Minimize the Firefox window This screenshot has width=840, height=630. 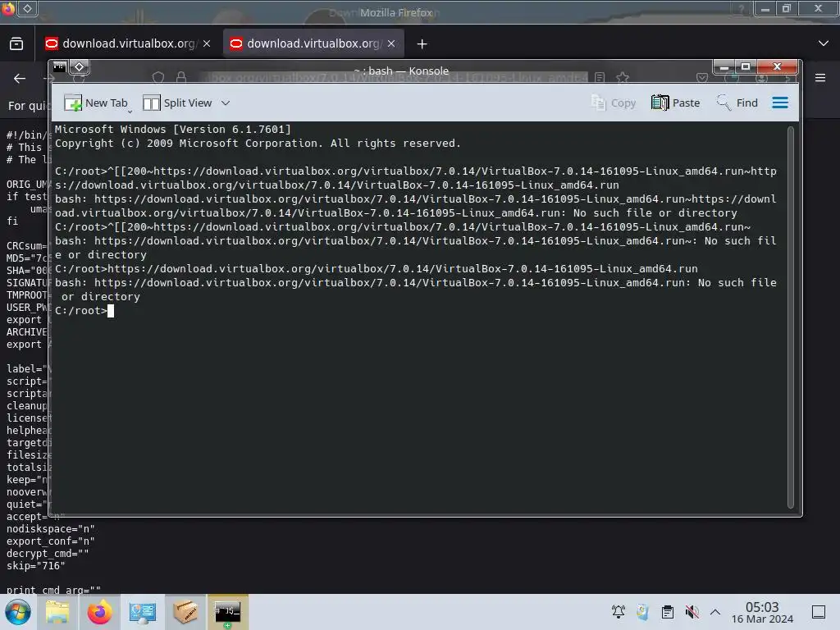tap(765, 8)
